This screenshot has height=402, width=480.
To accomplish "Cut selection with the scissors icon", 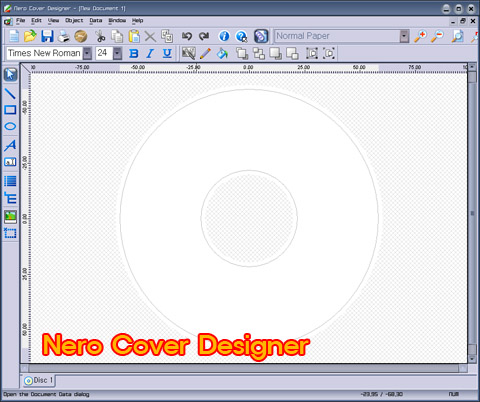I will pos(100,36).
